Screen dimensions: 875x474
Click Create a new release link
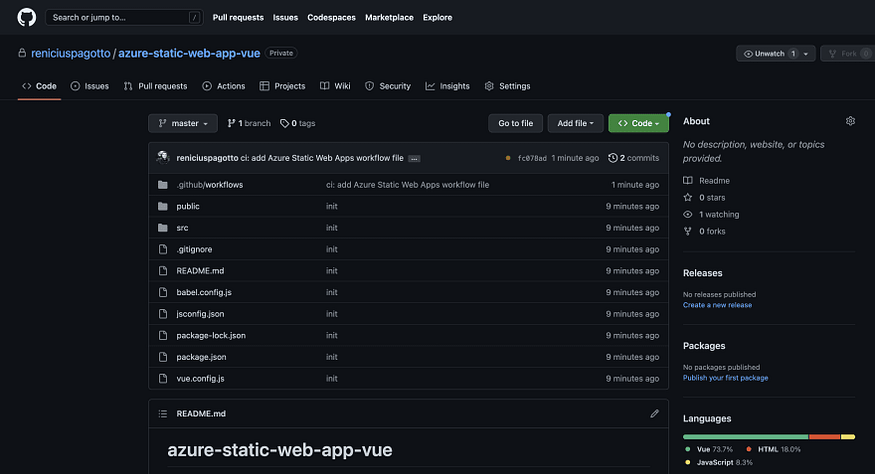click(717, 305)
